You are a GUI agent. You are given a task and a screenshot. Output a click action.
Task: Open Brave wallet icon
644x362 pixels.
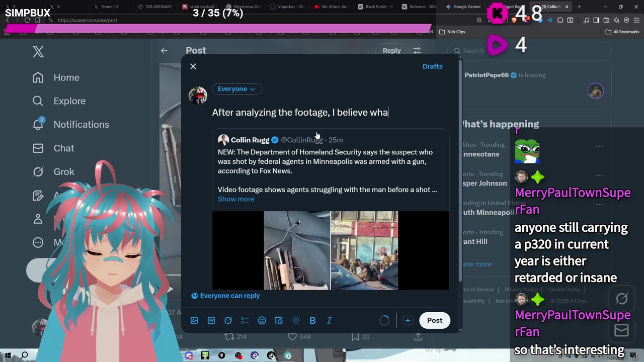pos(606,20)
